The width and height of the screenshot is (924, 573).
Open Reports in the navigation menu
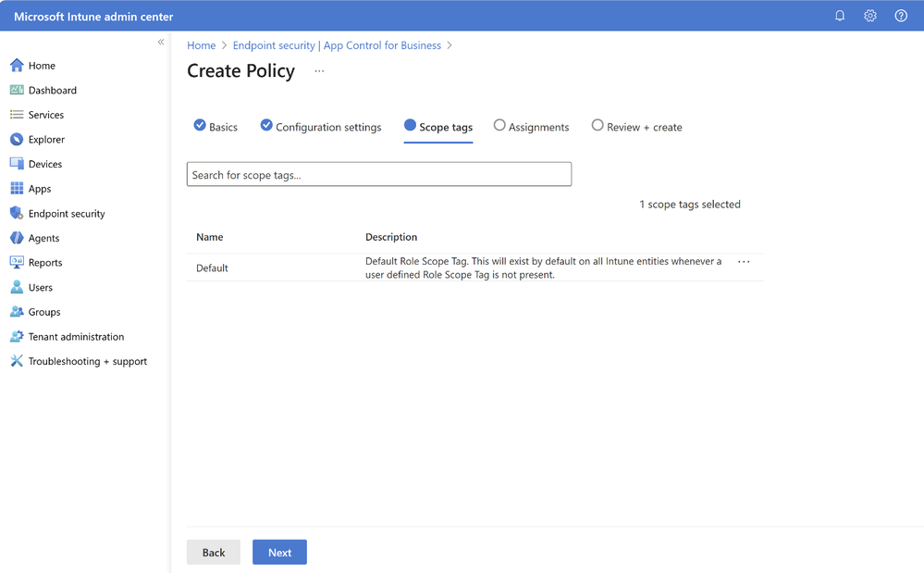45,263
